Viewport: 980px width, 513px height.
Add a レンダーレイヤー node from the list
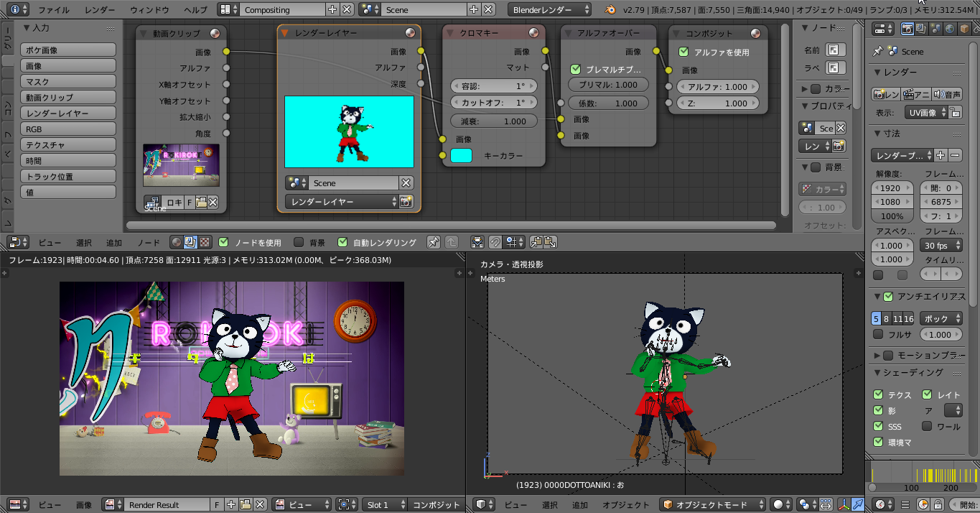pyautogui.click(x=67, y=114)
